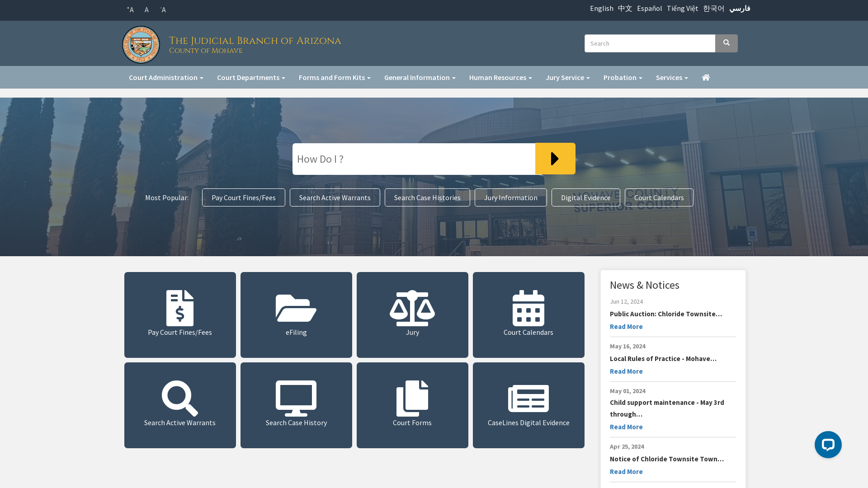Increase font size with +A control

point(130,9)
